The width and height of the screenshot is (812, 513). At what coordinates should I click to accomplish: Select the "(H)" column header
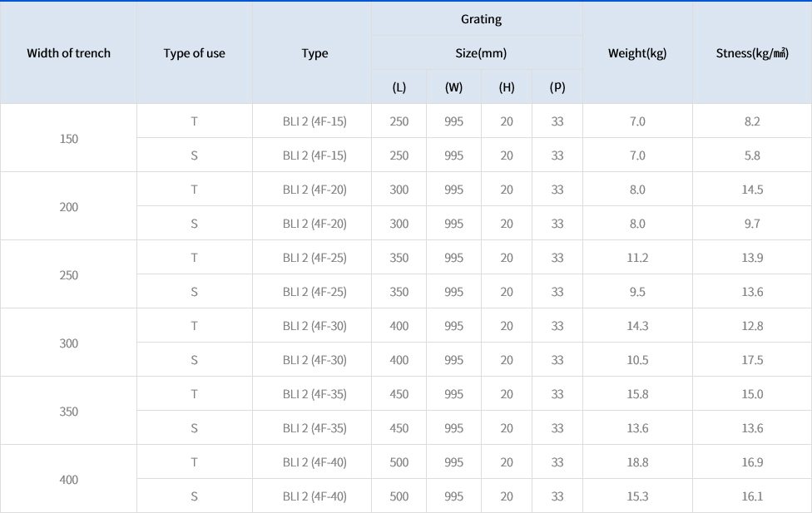click(x=507, y=87)
